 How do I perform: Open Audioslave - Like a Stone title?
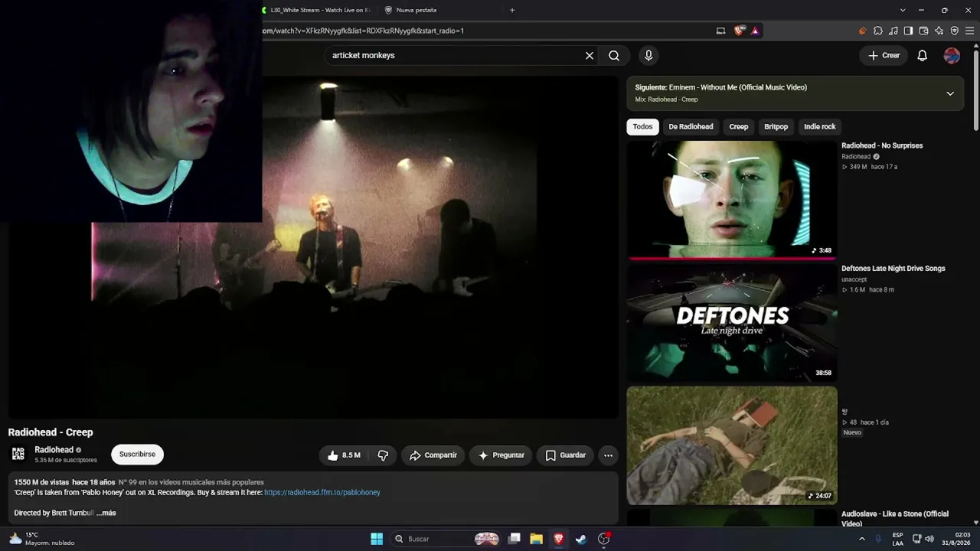point(895,519)
